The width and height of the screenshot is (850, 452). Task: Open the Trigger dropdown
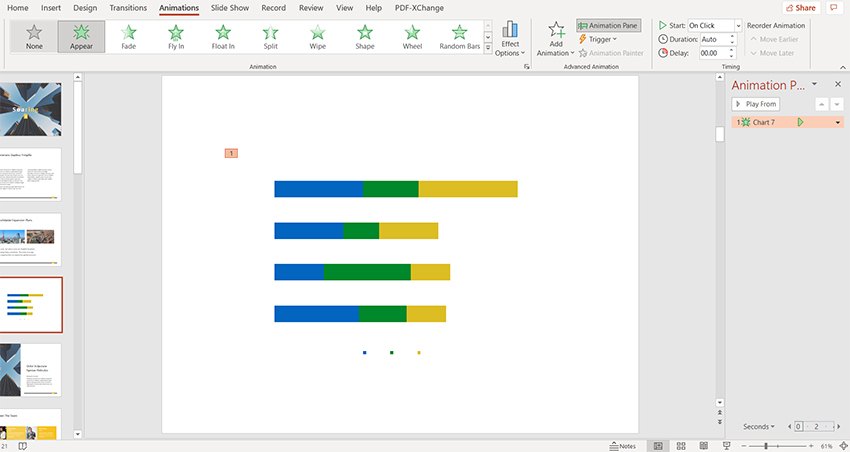point(597,39)
